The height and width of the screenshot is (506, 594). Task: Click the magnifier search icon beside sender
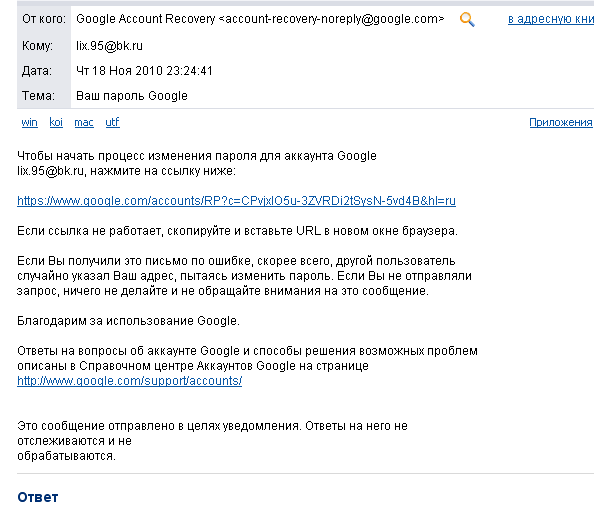click(x=467, y=19)
